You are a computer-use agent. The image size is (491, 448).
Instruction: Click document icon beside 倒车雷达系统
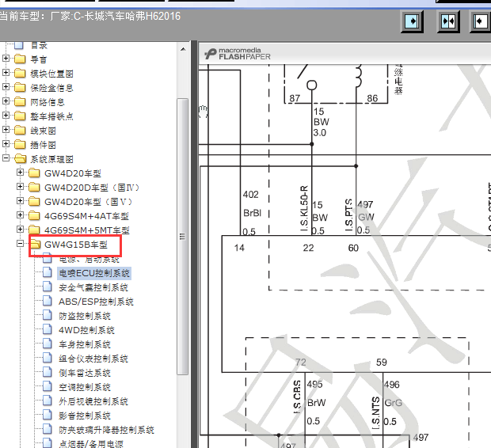click(x=48, y=372)
